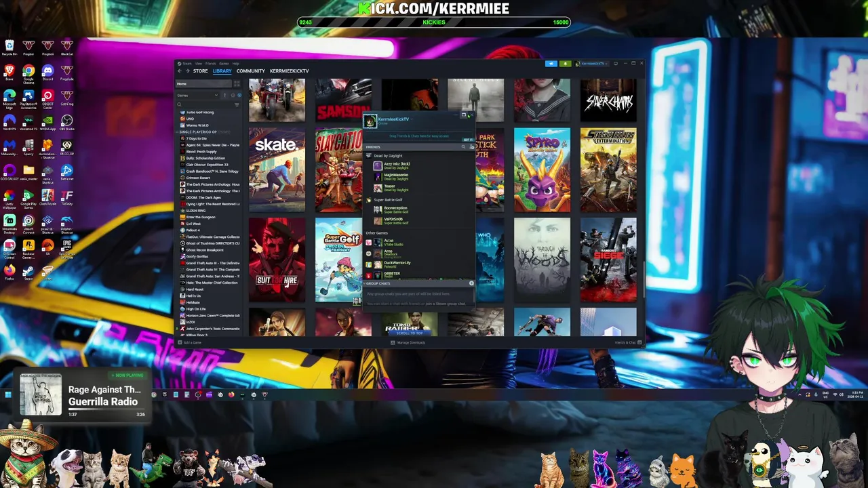Collapse the SINGLE PLAYER/CO OP category
Viewport: 868px width, 488px height.
(x=177, y=132)
